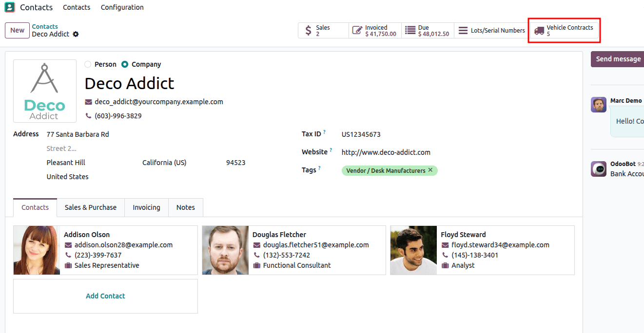
Task: Switch to the Sales & Purchase tab
Action: [90, 207]
